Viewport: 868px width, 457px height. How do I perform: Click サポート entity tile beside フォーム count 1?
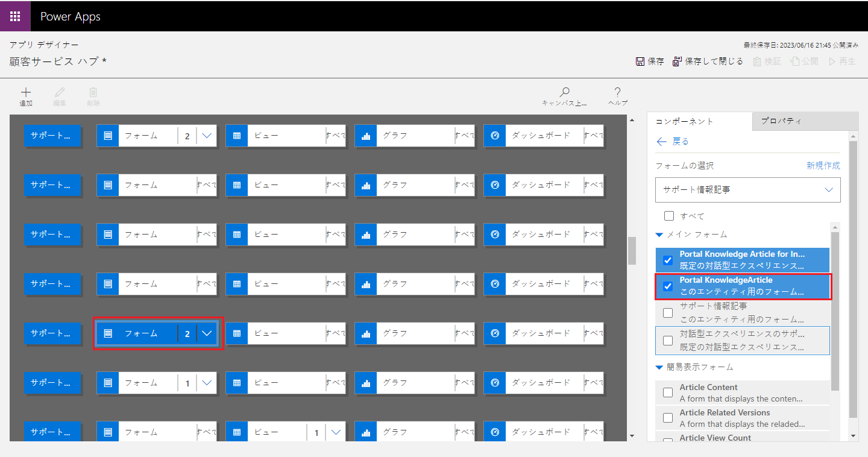coord(52,383)
